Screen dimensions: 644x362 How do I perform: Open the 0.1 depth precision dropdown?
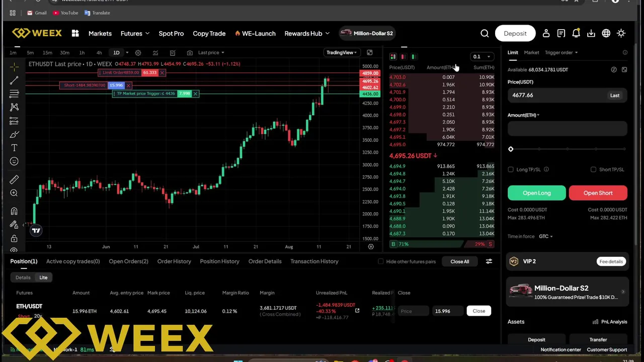pyautogui.click(x=481, y=57)
